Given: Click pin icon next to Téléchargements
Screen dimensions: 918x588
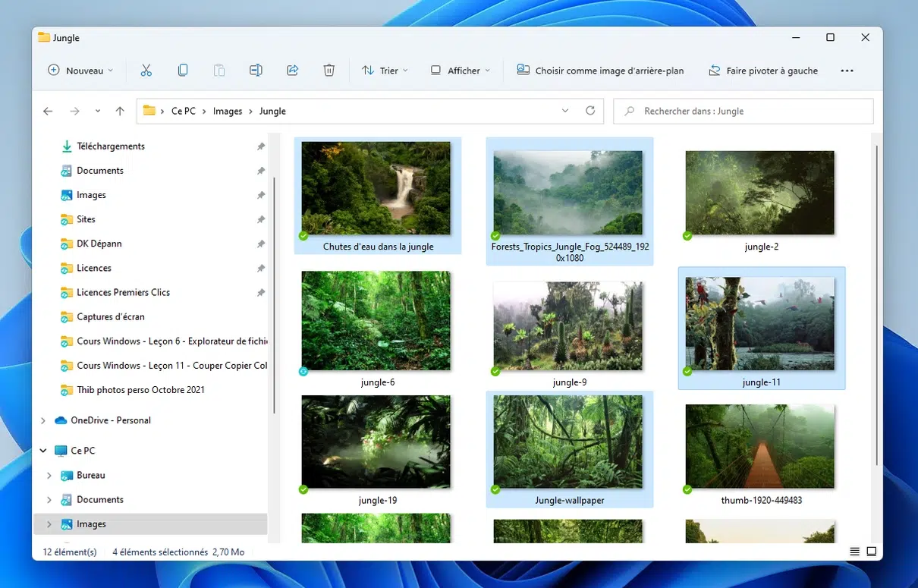Looking at the screenshot, I should (261, 146).
